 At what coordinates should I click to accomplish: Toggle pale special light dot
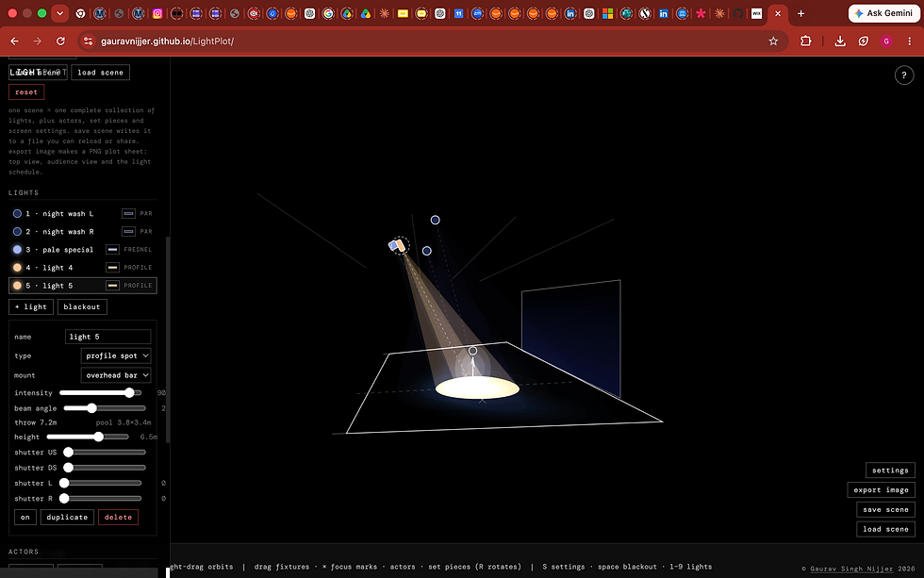(17, 249)
